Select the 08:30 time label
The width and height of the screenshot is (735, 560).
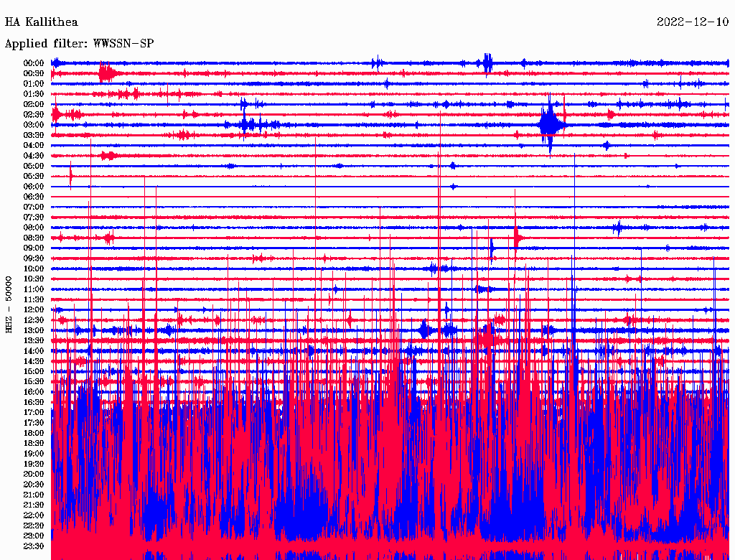click(x=34, y=238)
